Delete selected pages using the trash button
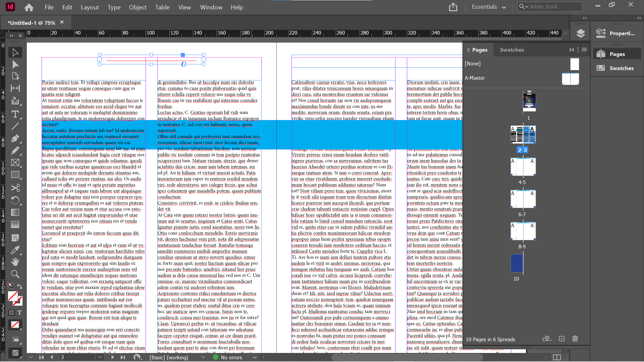 pyautogui.click(x=575, y=339)
